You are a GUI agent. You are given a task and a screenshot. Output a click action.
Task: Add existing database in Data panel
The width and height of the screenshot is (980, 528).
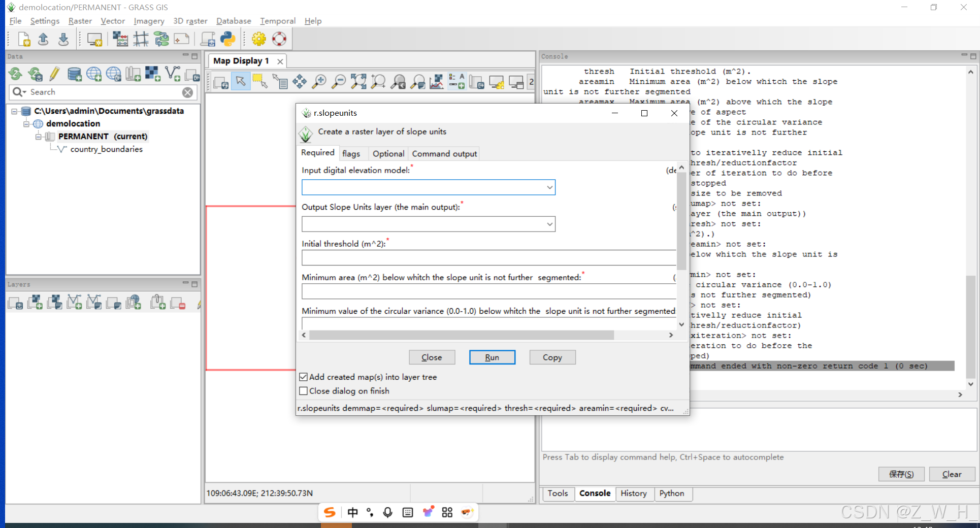tap(75, 74)
